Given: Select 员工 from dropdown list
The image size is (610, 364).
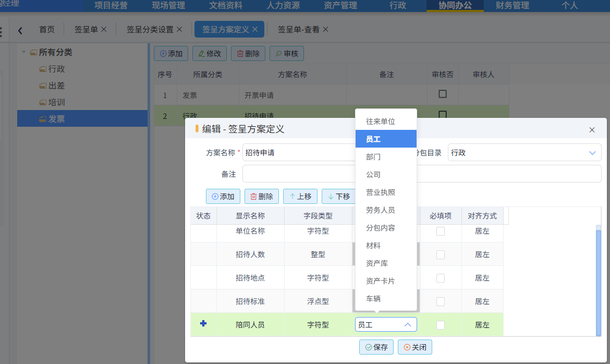Looking at the screenshot, I should click(386, 139).
